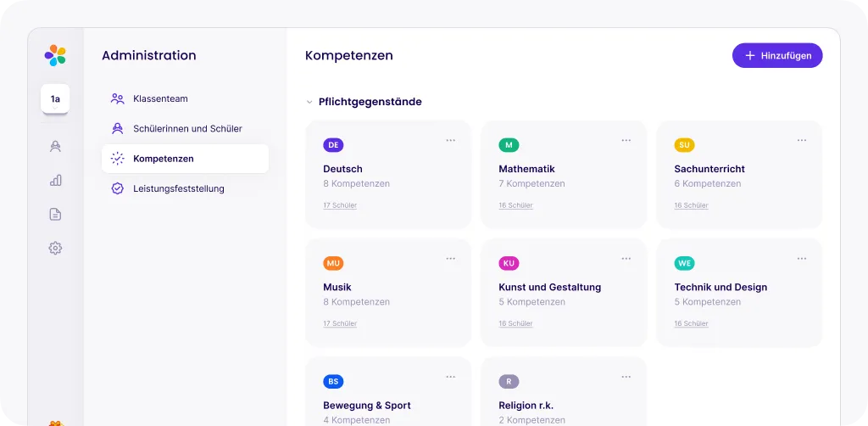Viewport: 868px width, 426px height.
Task: Open the three-dot menu on Deutsch card
Action: (451, 140)
